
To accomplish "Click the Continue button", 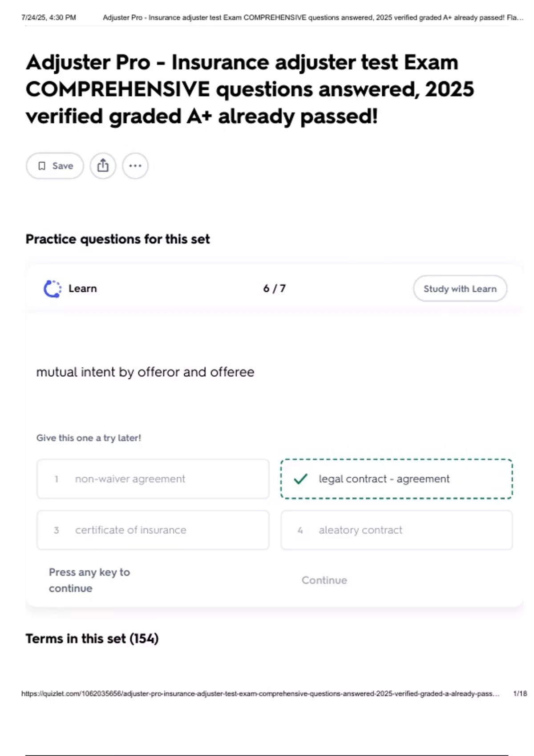I will (324, 580).
